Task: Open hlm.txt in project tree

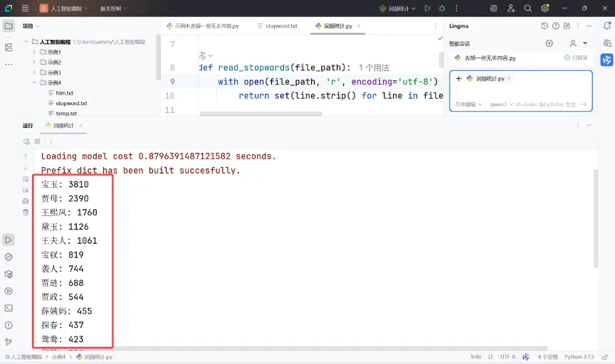Action: pos(64,93)
